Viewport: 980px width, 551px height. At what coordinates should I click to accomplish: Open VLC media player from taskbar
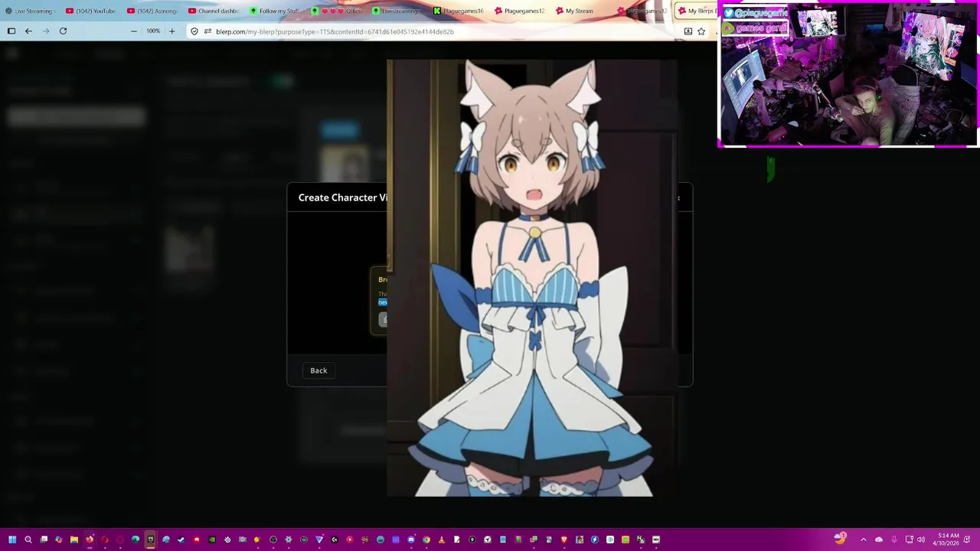[x=442, y=540]
